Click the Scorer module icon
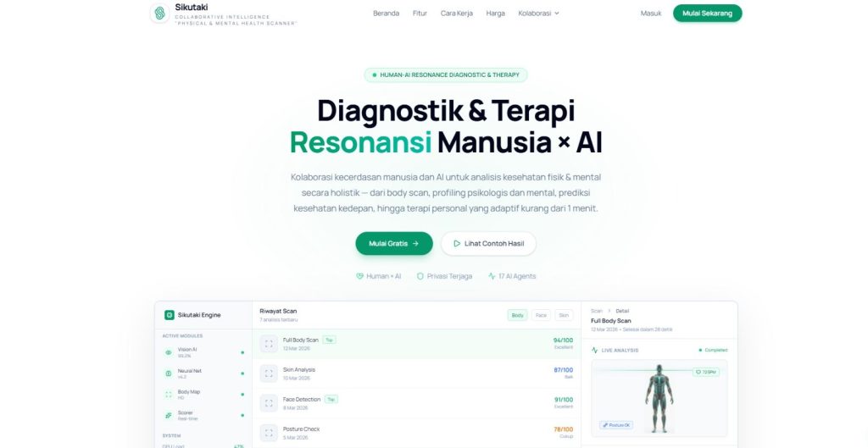 (169, 415)
